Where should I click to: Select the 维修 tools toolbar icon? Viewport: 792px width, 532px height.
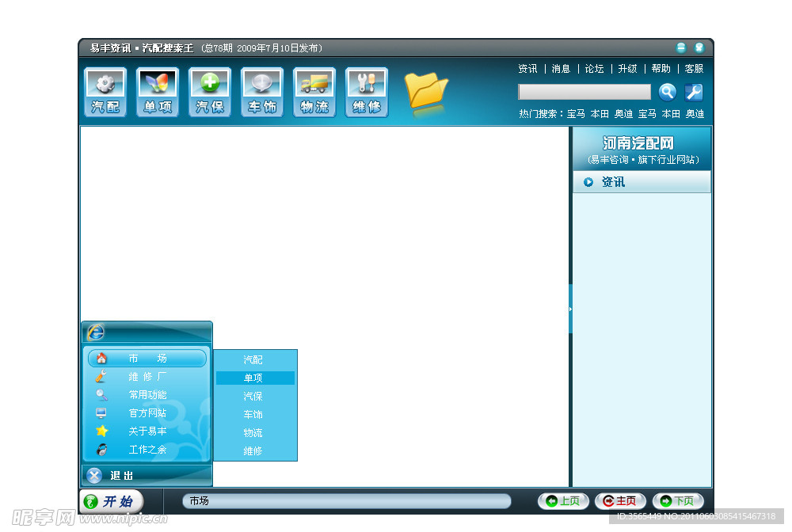pyautogui.click(x=367, y=93)
